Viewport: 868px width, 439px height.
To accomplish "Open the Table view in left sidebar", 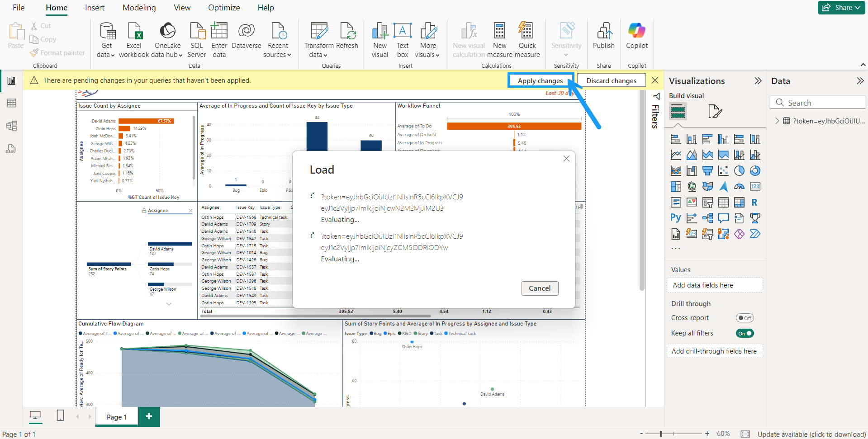I will tap(12, 103).
